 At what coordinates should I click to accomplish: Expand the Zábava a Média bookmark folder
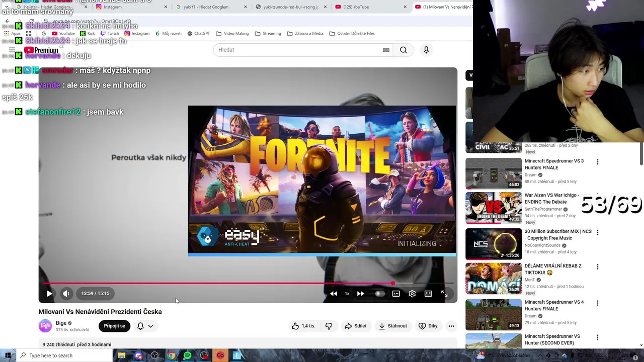[305, 34]
